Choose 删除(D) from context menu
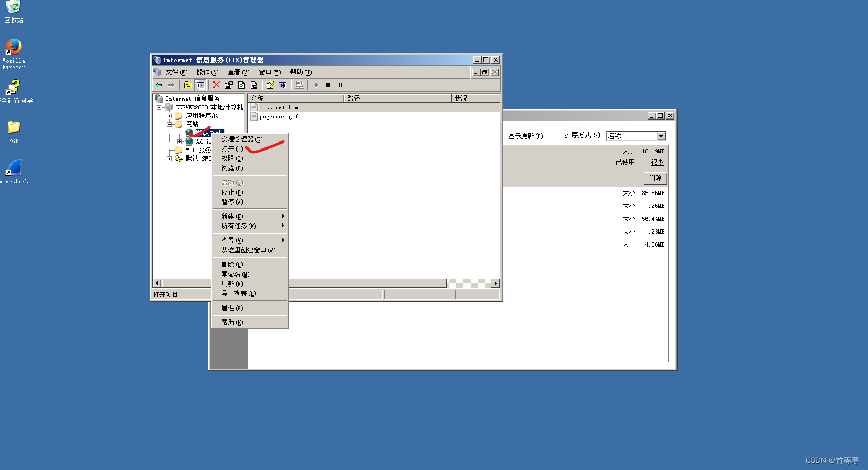Viewport: 868px width, 470px height. [250, 265]
